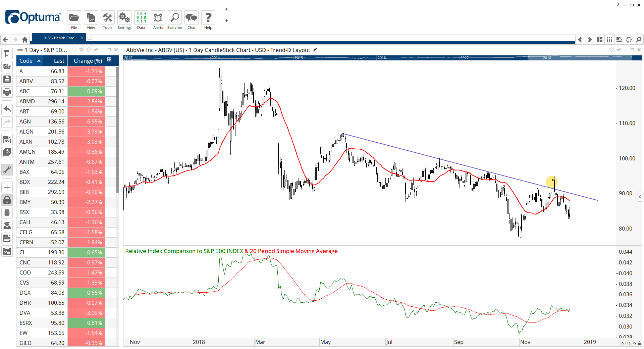Click the 20 Period Simple Moving Average label
The height and width of the screenshot is (349, 644).
tap(293, 251)
